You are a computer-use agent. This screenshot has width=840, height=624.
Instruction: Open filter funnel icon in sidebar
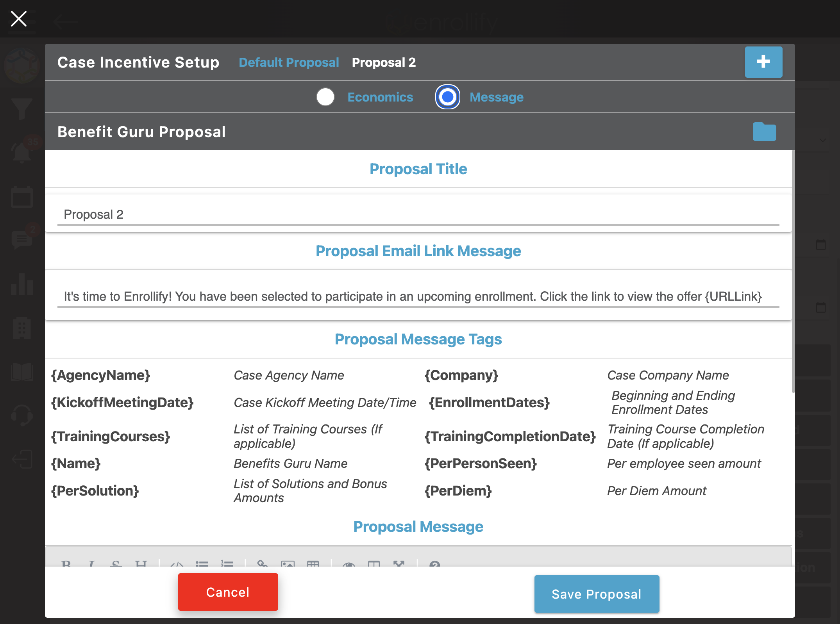point(22,109)
